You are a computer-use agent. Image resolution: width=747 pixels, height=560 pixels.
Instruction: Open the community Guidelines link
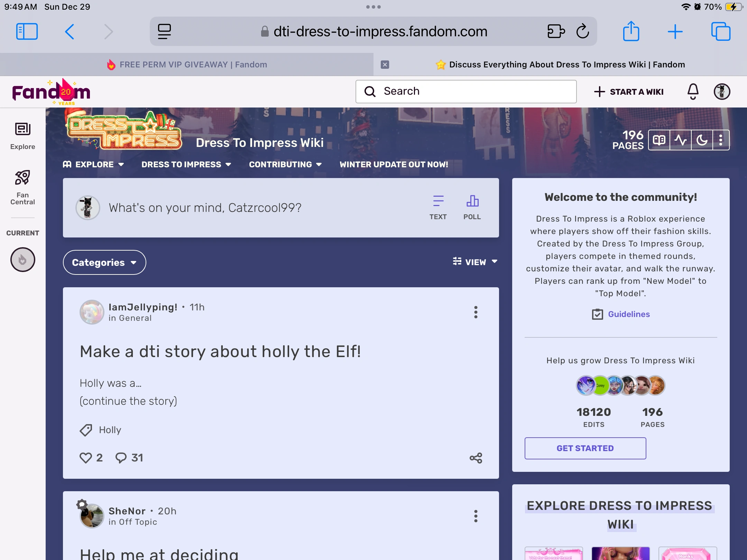[x=628, y=314]
